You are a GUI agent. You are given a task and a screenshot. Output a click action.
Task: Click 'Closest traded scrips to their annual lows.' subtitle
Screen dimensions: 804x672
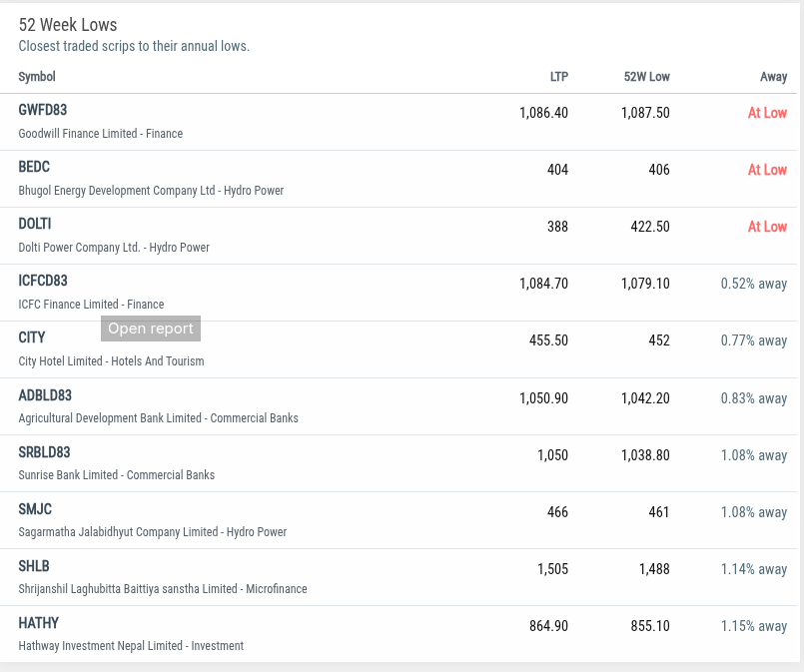pyautogui.click(x=134, y=46)
